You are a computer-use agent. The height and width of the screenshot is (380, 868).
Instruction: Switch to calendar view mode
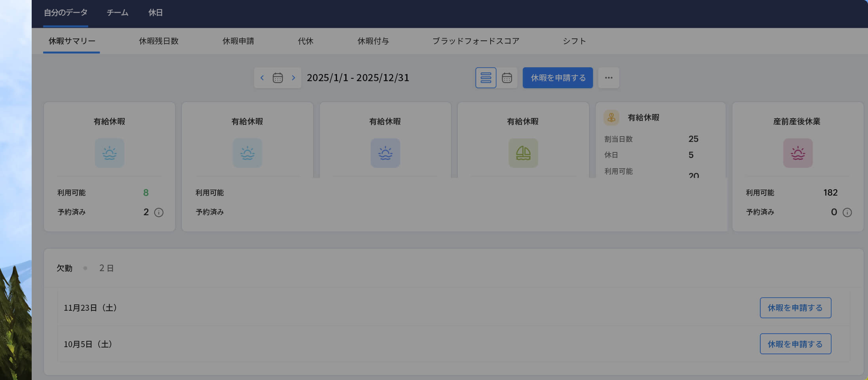(507, 78)
